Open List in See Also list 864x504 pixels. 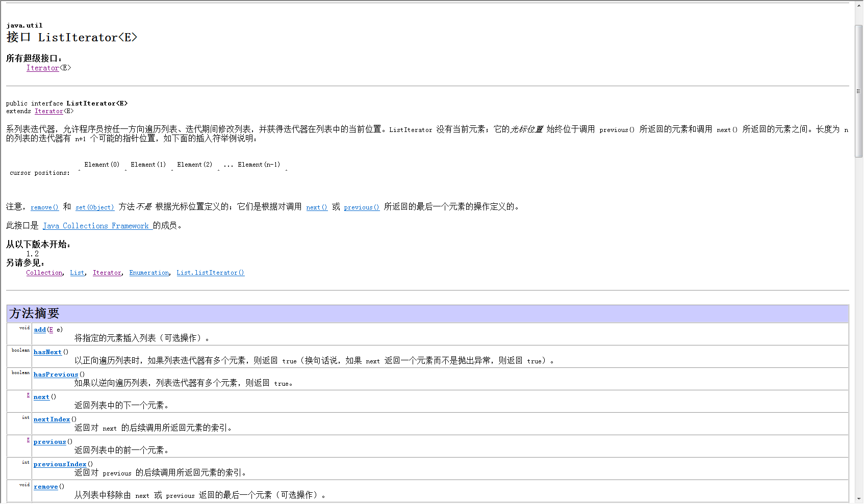(x=78, y=273)
